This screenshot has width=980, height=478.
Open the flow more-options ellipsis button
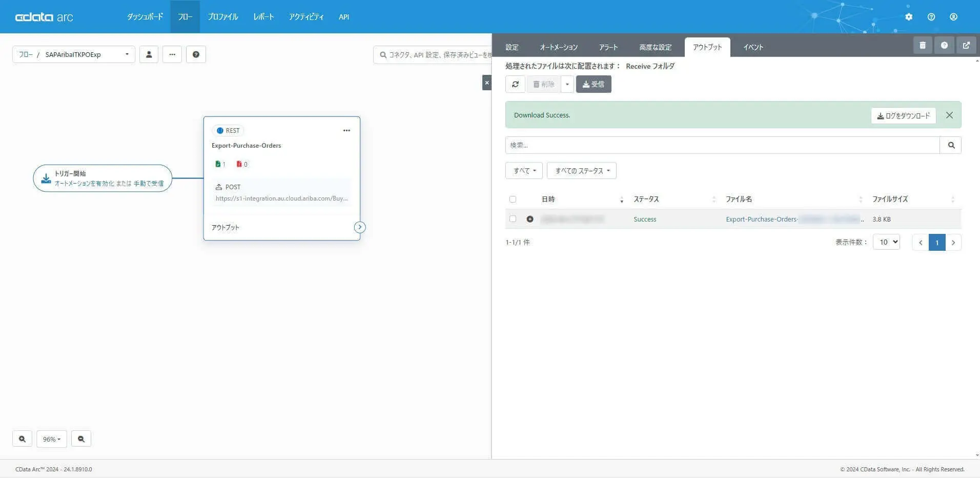pos(172,54)
